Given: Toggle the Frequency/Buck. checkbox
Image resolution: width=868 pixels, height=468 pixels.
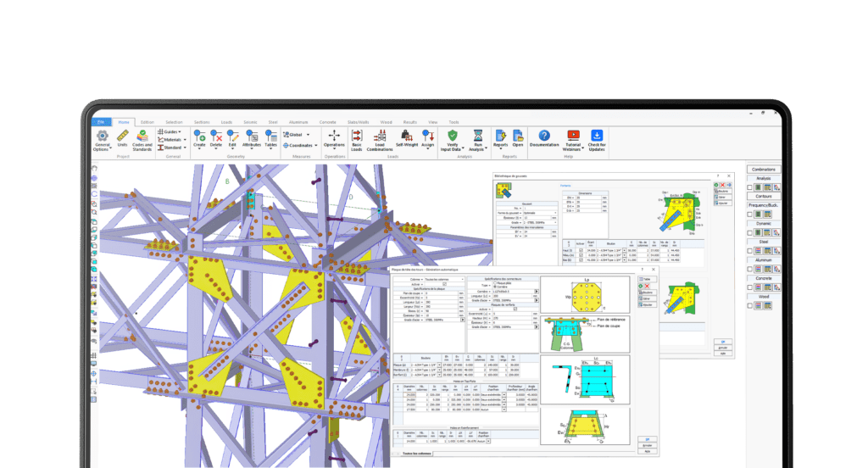Looking at the screenshot, I should click(750, 214).
